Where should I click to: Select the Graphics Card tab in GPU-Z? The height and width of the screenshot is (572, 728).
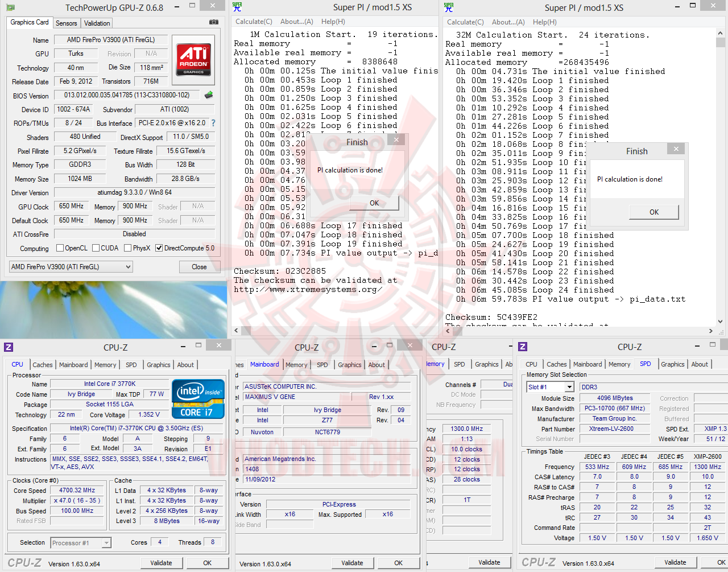30,22
